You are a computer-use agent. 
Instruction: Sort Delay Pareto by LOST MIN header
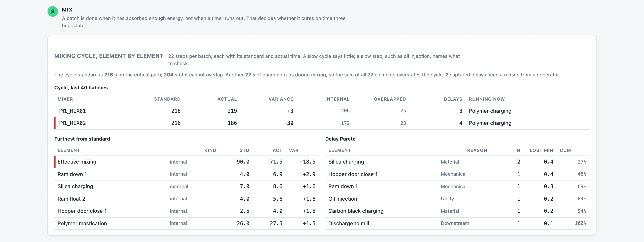541,150
